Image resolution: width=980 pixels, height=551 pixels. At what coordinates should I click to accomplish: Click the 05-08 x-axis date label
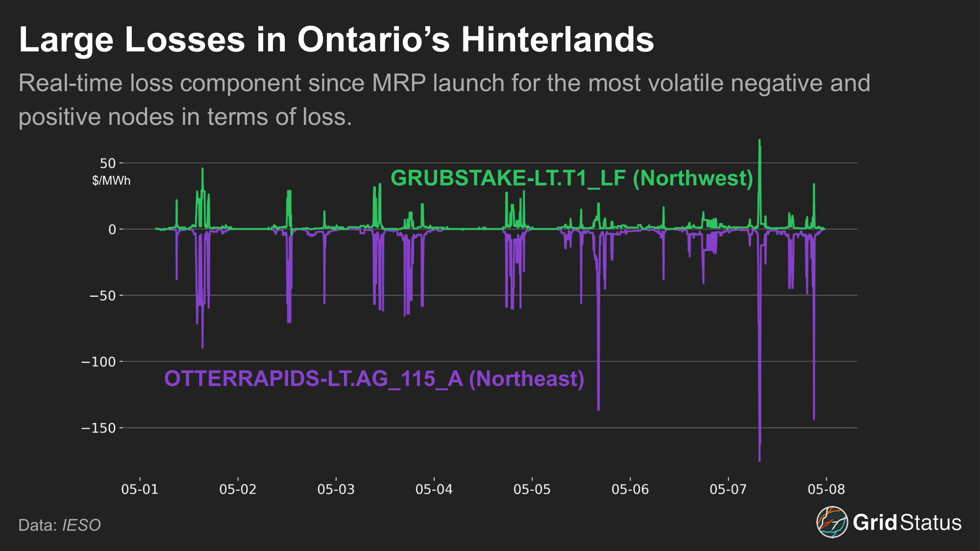[x=826, y=489]
